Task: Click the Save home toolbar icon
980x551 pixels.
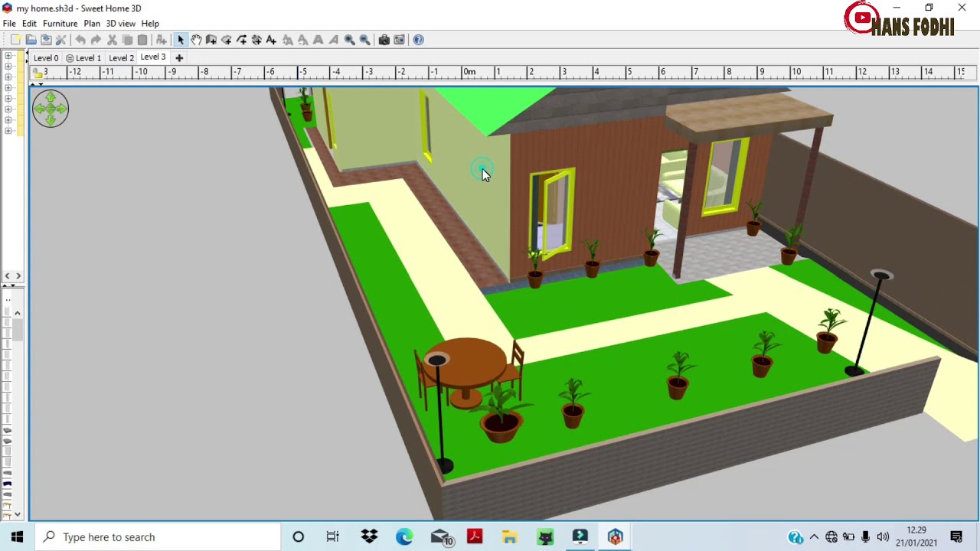Action: (46, 40)
